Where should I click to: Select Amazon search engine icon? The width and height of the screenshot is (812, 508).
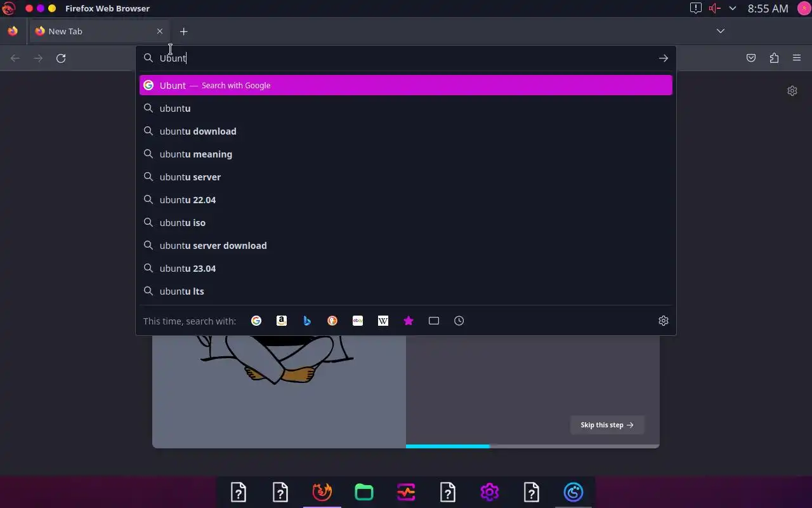point(282,321)
